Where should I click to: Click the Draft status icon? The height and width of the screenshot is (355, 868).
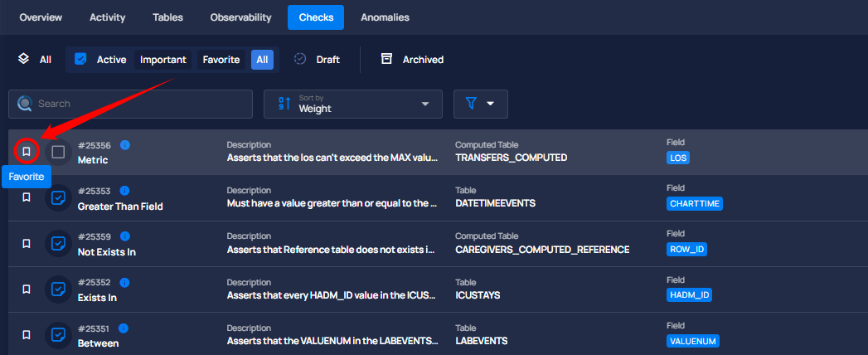tap(300, 59)
